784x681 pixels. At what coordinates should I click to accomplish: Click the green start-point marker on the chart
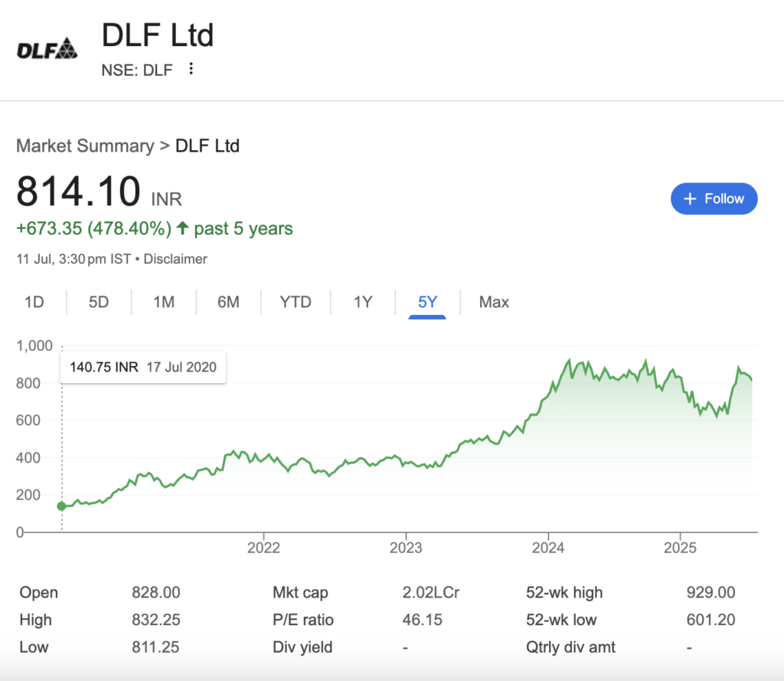pos(61,506)
